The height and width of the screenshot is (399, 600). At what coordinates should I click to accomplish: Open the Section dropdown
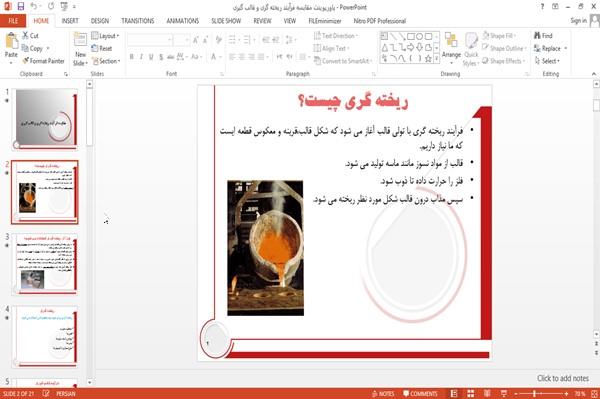tap(106, 61)
